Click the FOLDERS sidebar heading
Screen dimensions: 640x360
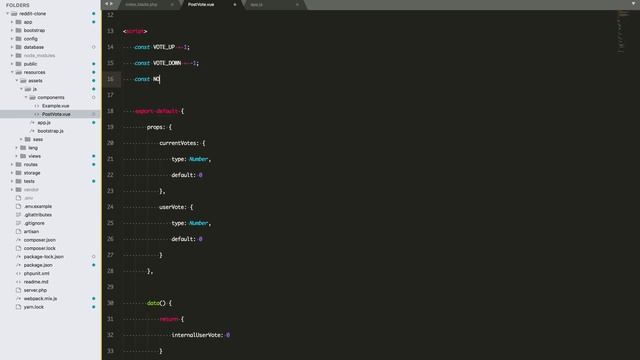(18, 5)
